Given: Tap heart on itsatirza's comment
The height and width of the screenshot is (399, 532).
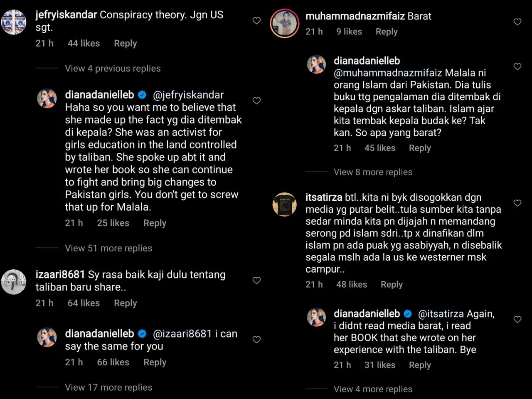Looking at the screenshot, I should point(517,203).
